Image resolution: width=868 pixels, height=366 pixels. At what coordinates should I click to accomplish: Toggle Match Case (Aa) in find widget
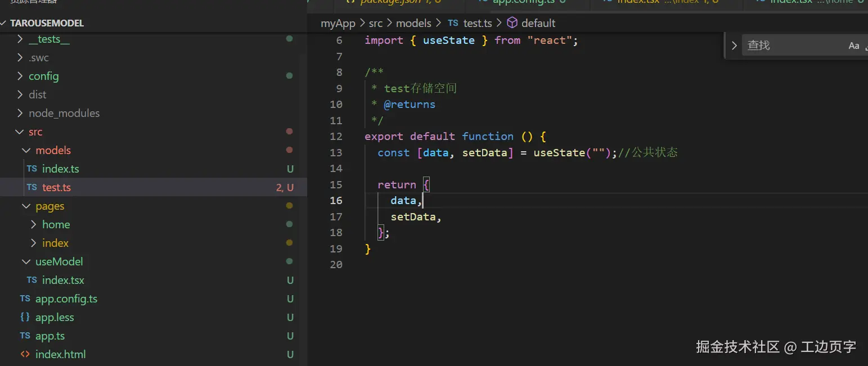[x=854, y=46]
